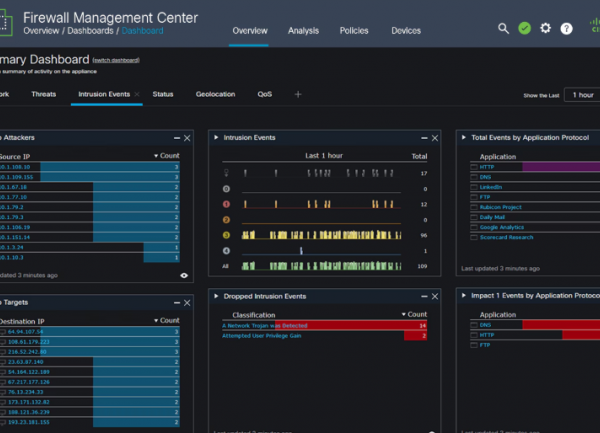Open the Devices menu
This screenshot has width=600, height=433.
[x=406, y=31]
